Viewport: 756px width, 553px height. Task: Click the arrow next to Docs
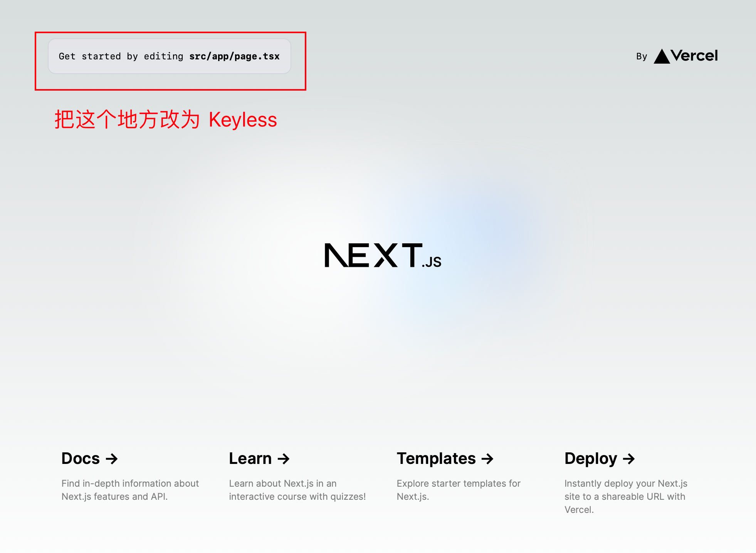(x=112, y=459)
